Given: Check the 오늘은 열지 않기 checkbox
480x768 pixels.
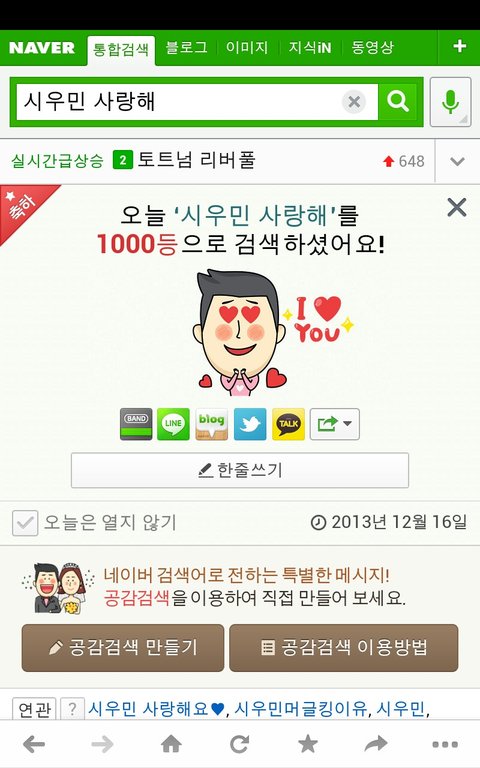Looking at the screenshot, I should (x=25, y=523).
